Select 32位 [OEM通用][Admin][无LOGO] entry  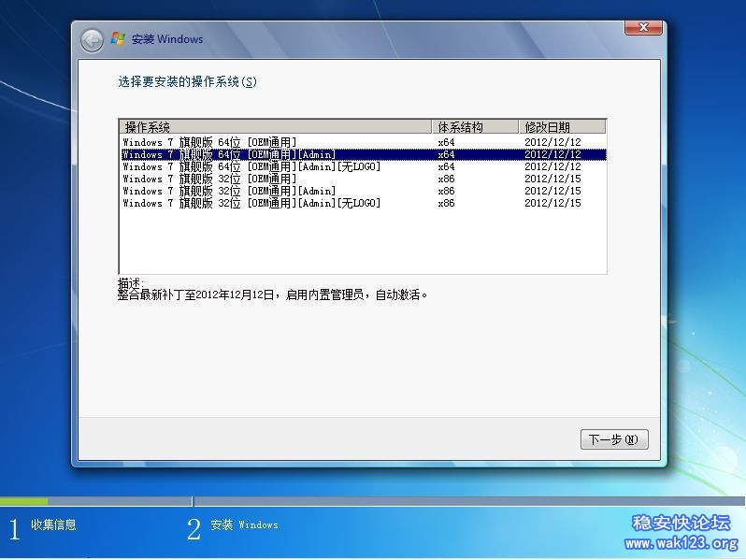pyautogui.click(x=251, y=203)
